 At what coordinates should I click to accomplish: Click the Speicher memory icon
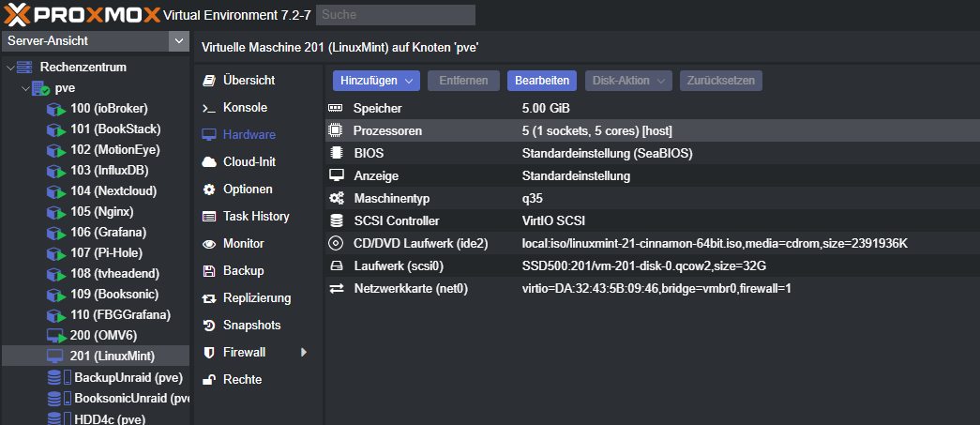pyautogui.click(x=337, y=108)
